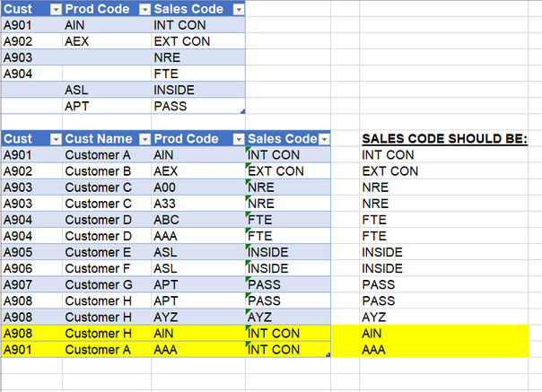Image resolution: width=542 pixels, height=392 pixels.
Task: Select the "A33" prod code cell
Action: [x=198, y=204]
